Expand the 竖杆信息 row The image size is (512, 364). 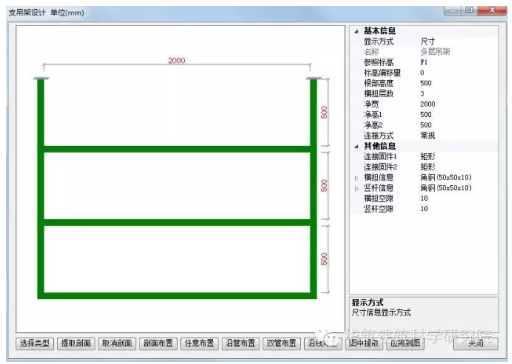tap(356, 188)
